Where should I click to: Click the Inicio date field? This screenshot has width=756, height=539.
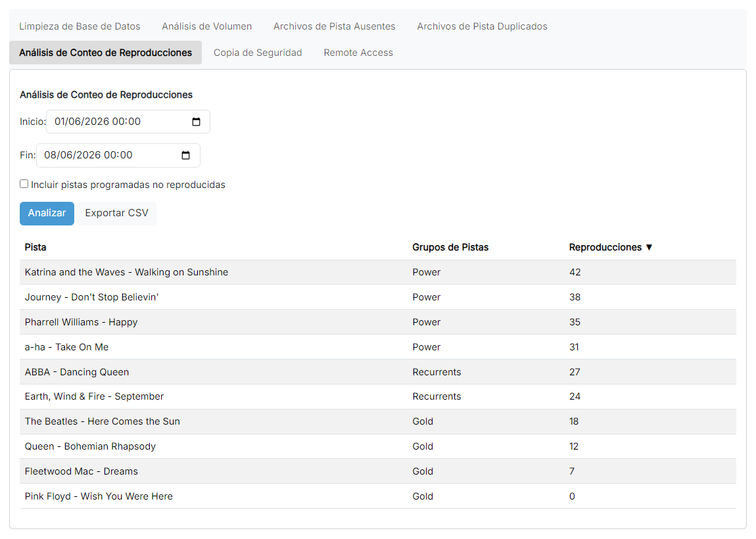128,122
